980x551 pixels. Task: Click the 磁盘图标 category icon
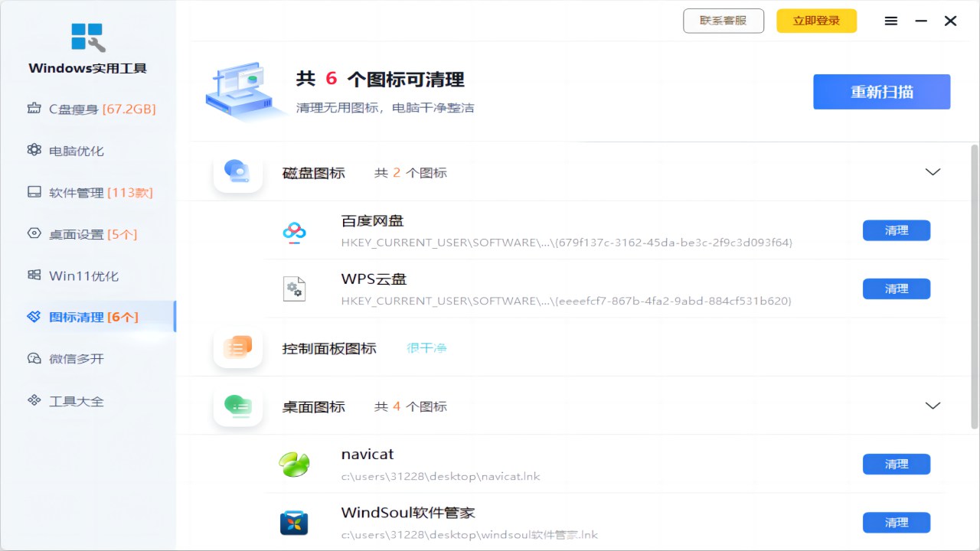click(237, 171)
